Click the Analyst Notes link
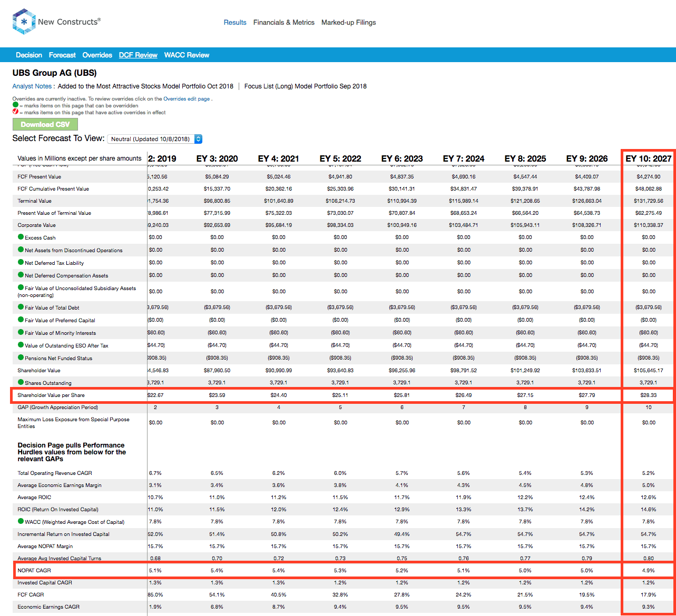Screen dimensions: 676x616 (x=32, y=86)
